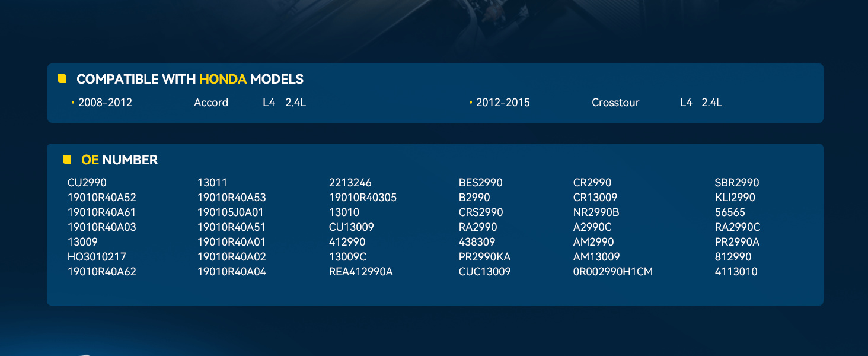Select the "56565" entry
Viewport: 868px width, 356px height.
point(730,212)
